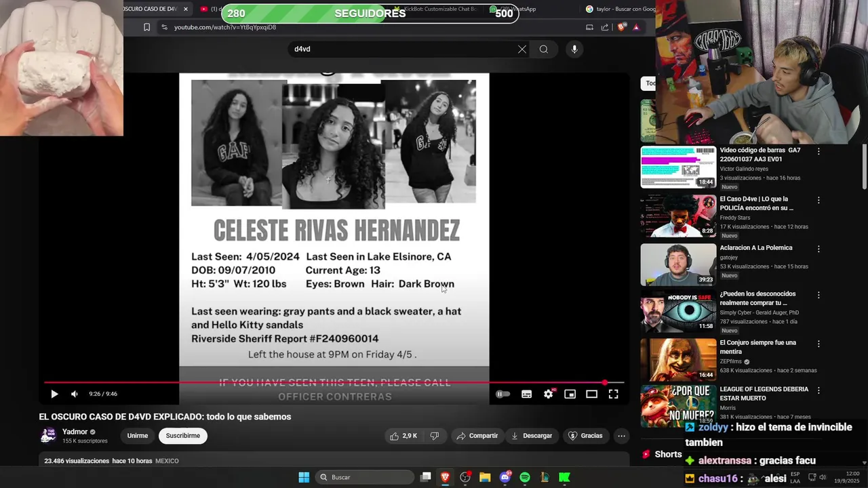Toggle the autoplay switch in player
The width and height of the screenshot is (868, 488).
(502, 394)
